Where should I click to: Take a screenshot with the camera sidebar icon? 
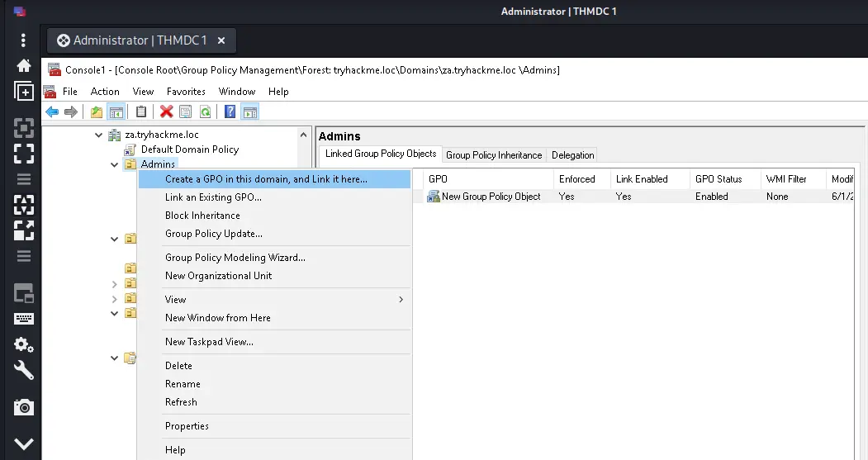click(x=24, y=407)
